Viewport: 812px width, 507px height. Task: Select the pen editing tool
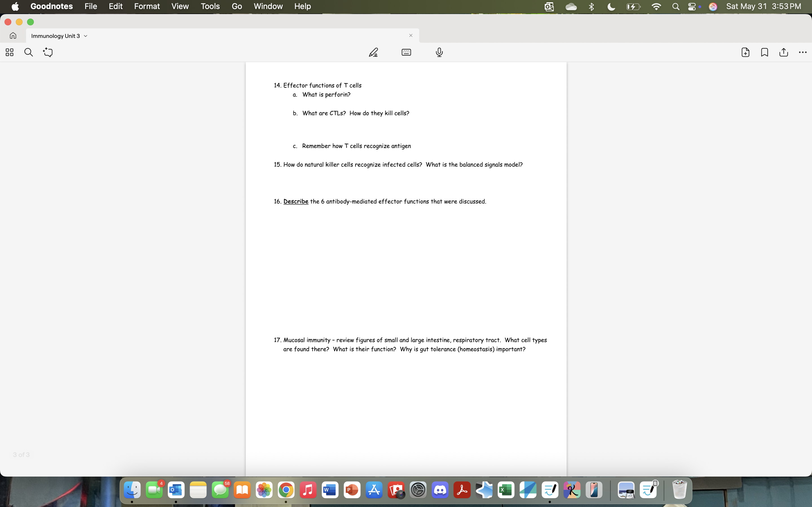[374, 52]
